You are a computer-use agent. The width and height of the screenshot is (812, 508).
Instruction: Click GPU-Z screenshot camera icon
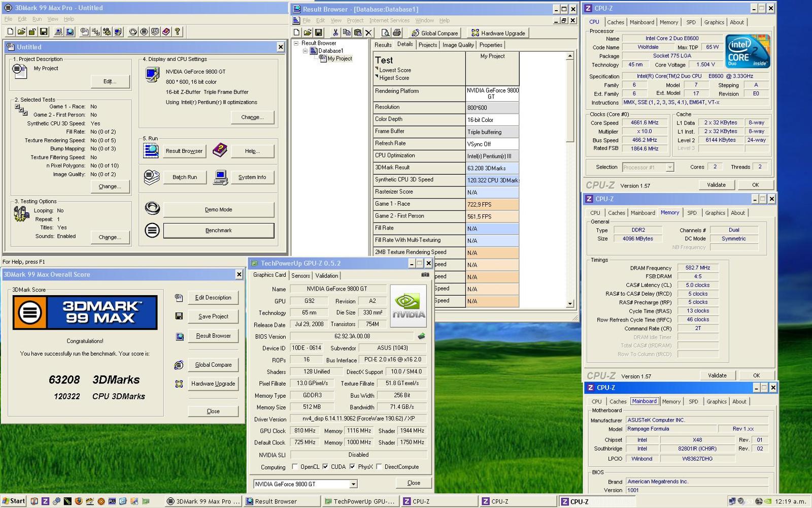pos(425,275)
